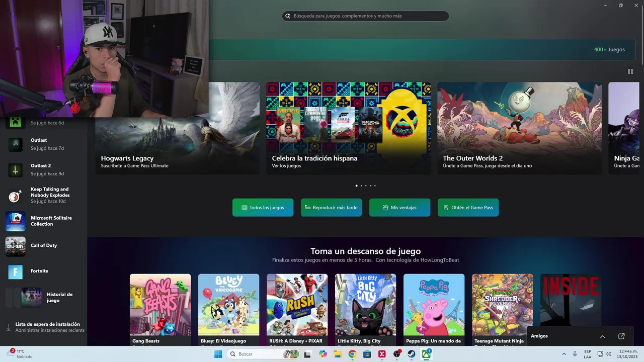
Task: Open the Peppa Pig game tile
Action: pos(434,310)
